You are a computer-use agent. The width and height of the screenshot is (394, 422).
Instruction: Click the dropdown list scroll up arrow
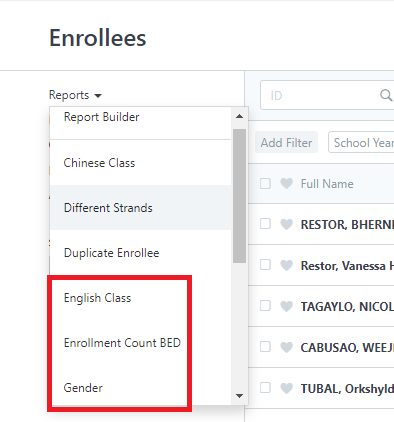click(x=239, y=116)
